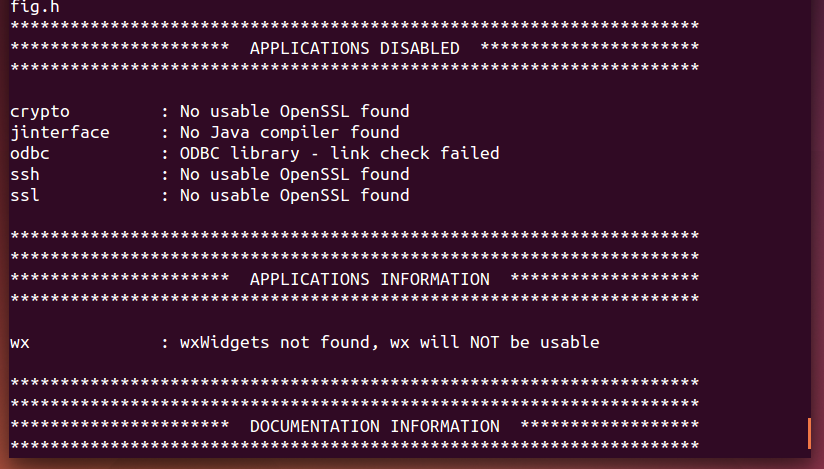Viewport: 824px width, 469px height.
Task: Click the DOCUMENTATION INFORMATION heading
Action: tap(374, 426)
